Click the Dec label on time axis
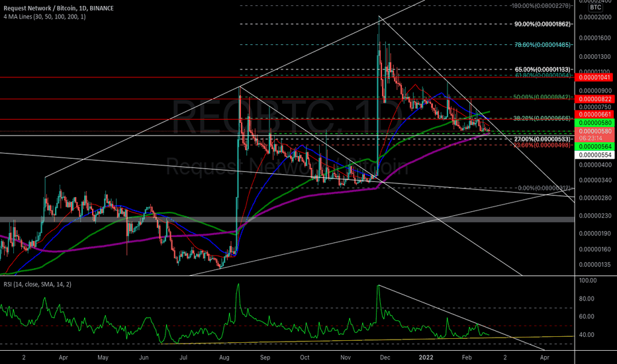The image size is (617, 364). click(385, 357)
